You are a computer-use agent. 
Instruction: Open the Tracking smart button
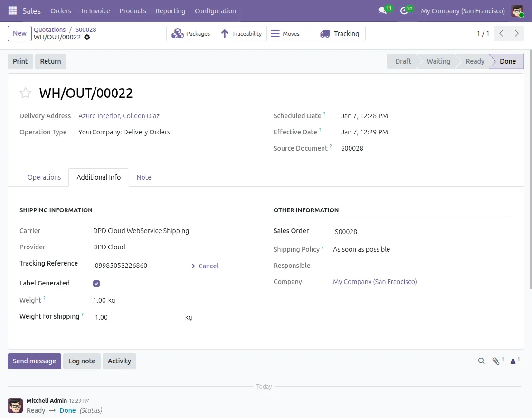(341, 34)
